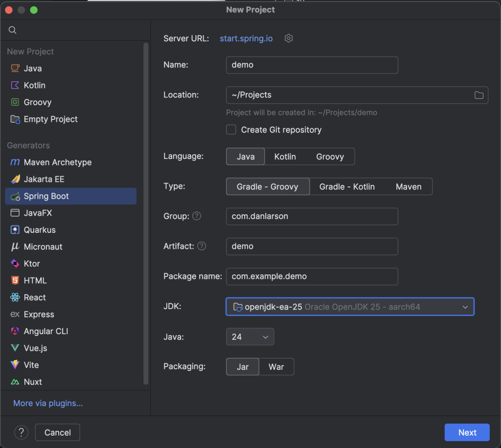Click the search magnifier icon
501x448 pixels.
[x=12, y=30]
